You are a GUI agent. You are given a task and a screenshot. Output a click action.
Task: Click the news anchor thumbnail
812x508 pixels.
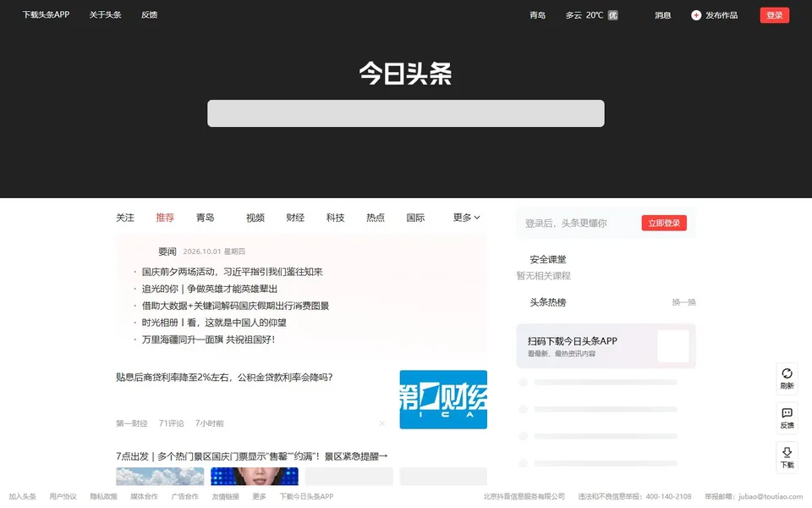tap(255, 477)
